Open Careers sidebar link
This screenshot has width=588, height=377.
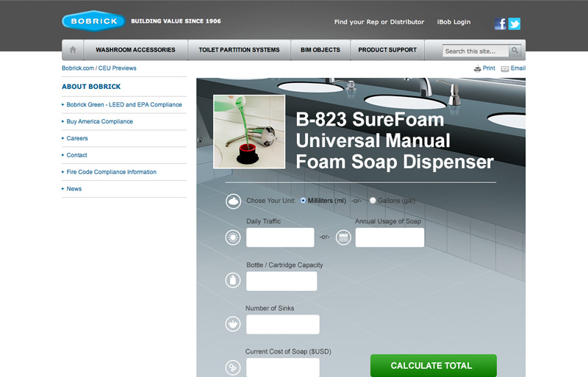(77, 138)
